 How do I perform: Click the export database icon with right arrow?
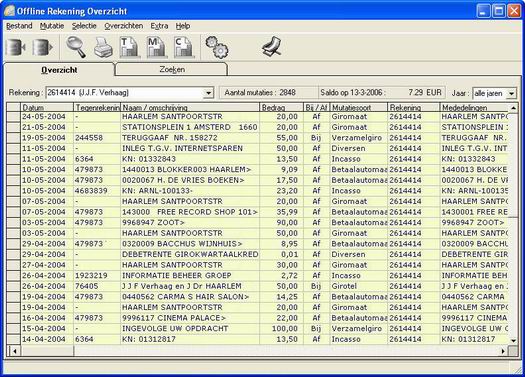coord(43,47)
